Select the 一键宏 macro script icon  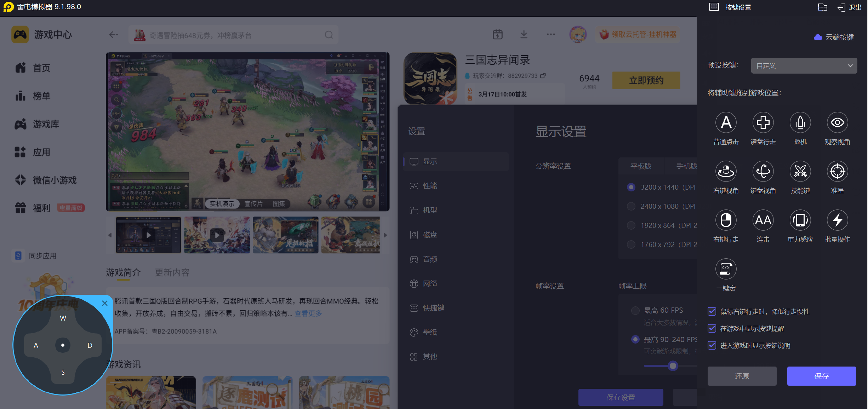pyautogui.click(x=726, y=269)
